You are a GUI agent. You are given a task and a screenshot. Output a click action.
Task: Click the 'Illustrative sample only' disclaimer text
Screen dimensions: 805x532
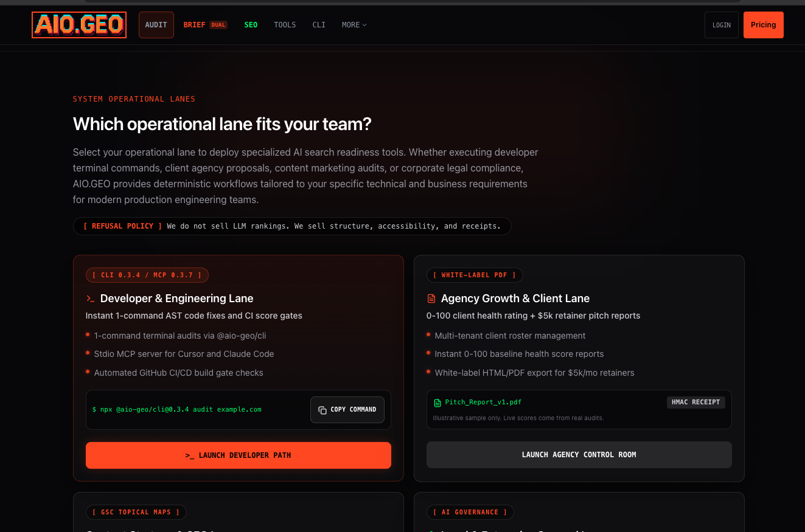click(x=518, y=418)
